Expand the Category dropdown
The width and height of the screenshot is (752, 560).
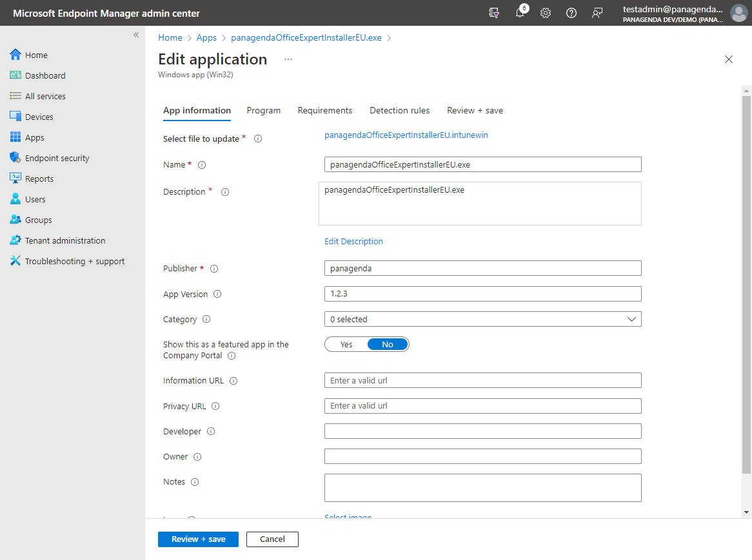482,319
